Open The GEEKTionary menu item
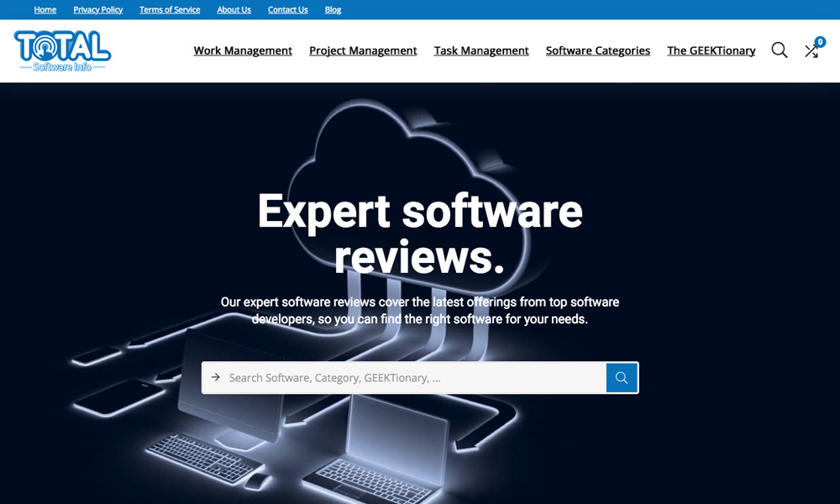 coord(711,50)
